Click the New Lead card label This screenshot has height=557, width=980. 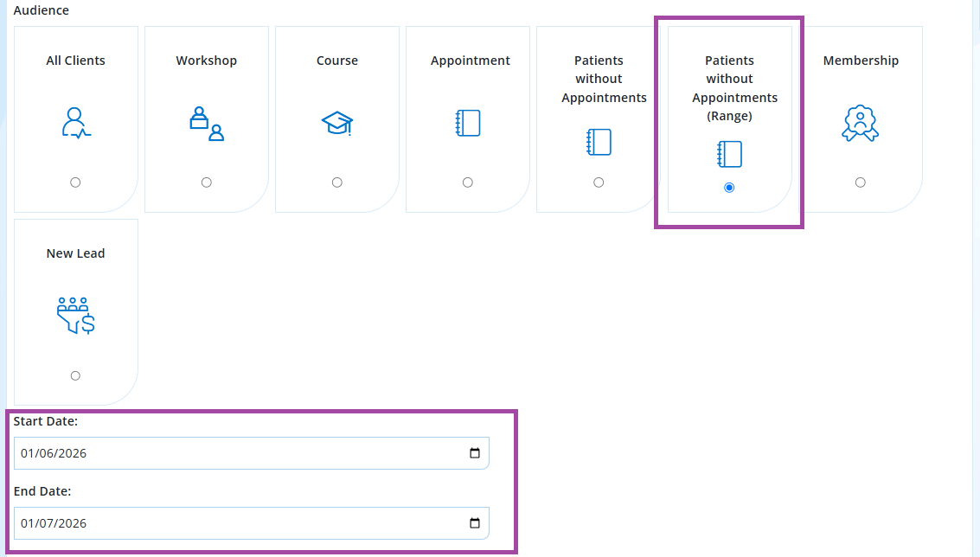pos(75,253)
